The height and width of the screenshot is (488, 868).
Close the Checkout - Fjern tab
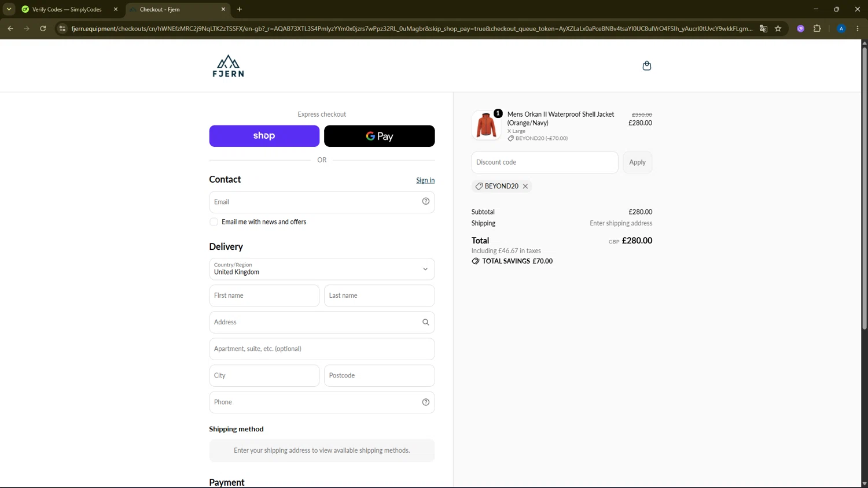(x=223, y=9)
